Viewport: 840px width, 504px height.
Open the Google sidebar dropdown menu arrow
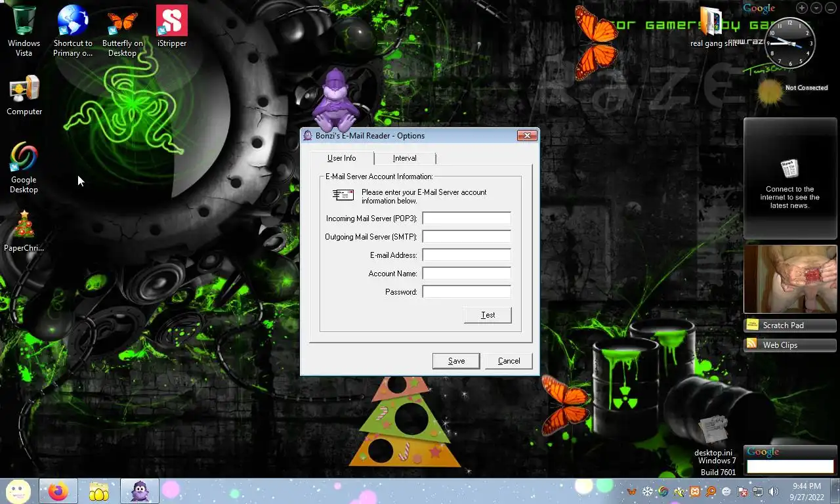(816, 8)
